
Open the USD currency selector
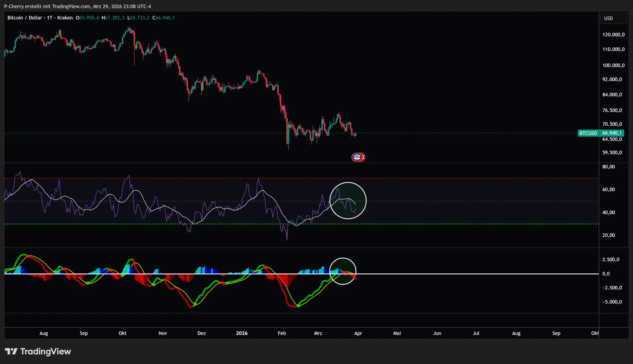point(613,18)
